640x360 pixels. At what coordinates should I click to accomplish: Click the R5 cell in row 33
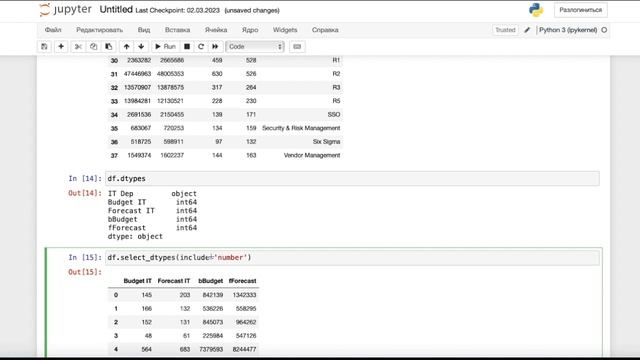click(x=336, y=101)
